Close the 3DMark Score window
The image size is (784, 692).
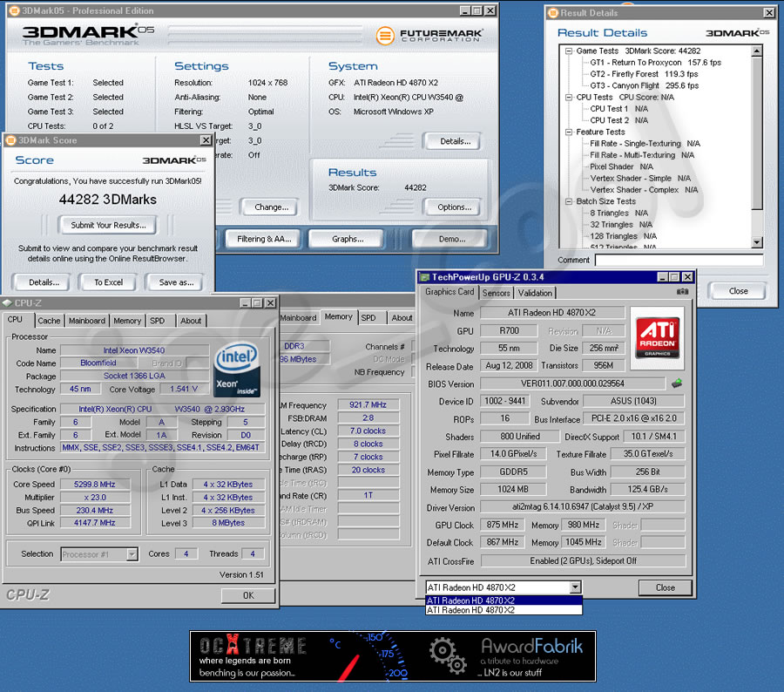click(206, 140)
